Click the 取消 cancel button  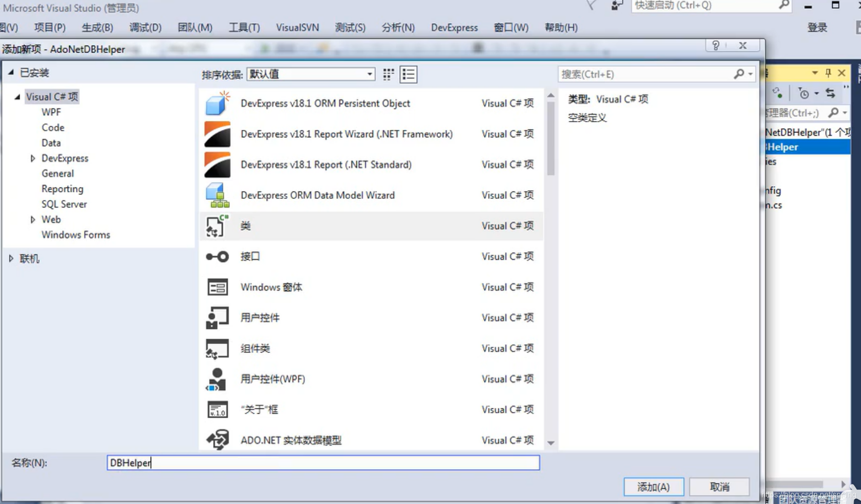(720, 487)
